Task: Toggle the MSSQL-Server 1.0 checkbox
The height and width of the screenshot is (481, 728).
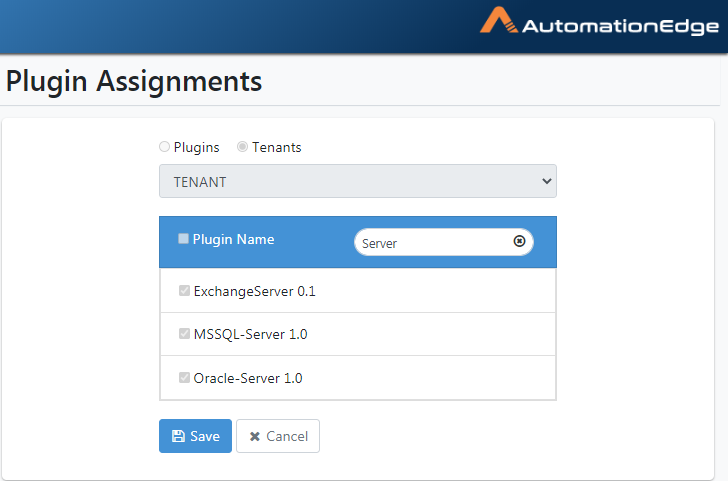Action: (x=184, y=334)
